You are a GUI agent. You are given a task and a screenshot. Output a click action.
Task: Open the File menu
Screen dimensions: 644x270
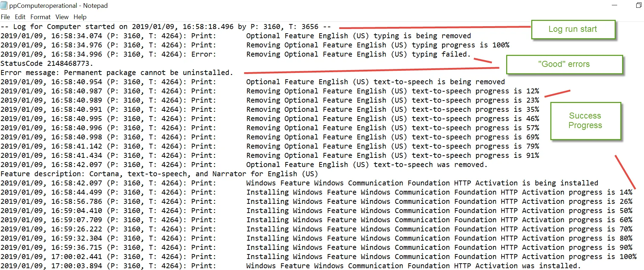tap(5, 17)
